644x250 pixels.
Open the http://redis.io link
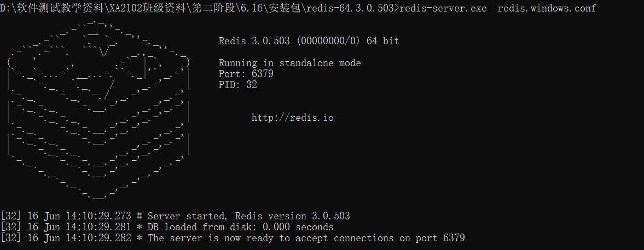[292, 118]
